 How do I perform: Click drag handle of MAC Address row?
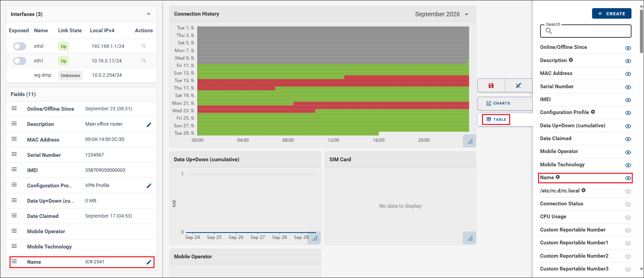pos(14,139)
